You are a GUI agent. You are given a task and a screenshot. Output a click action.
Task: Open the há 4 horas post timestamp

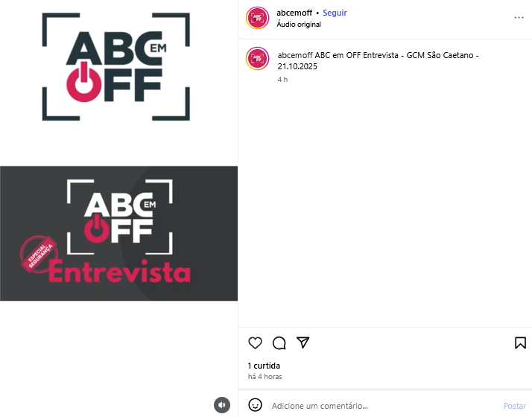pyautogui.click(x=265, y=377)
